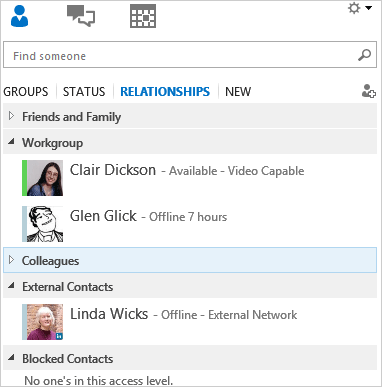Expand the Colleagues group triangle

[x=11, y=260]
